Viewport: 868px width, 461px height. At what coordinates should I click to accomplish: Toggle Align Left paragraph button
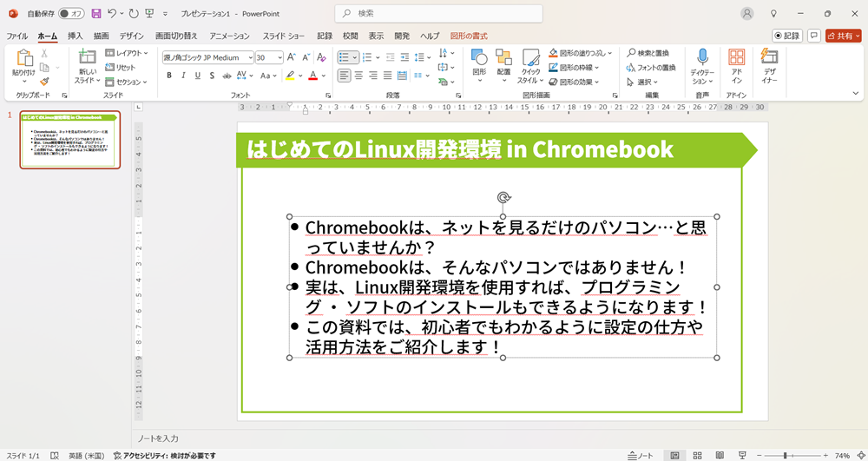pyautogui.click(x=345, y=76)
